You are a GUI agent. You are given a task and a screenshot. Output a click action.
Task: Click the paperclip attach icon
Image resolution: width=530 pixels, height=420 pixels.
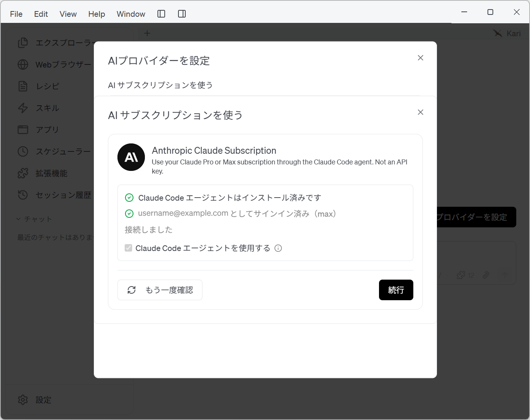(486, 275)
